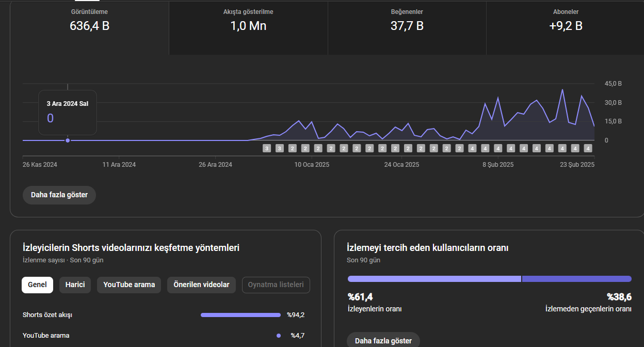Click the second "3" video marker under chart
Screen dimensions: 644x347
tap(280, 148)
